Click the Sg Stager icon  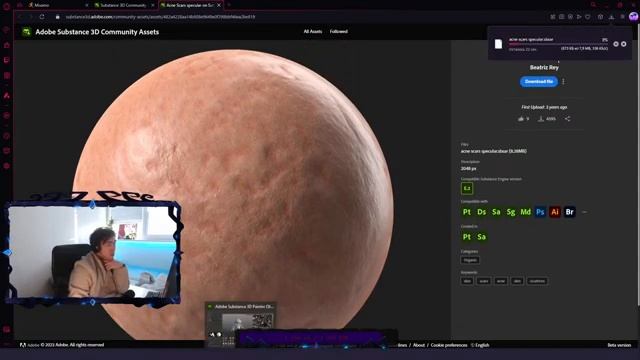pyautogui.click(x=511, y=212)
